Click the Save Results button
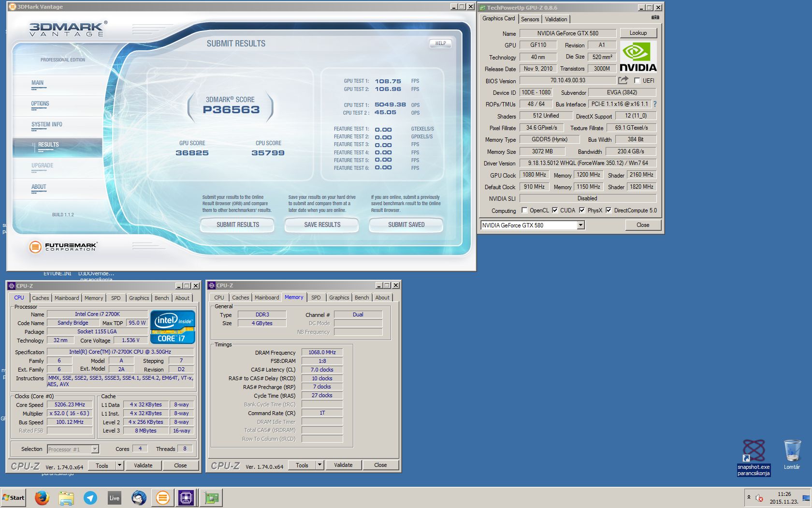Screen dimensions: 812x508 322,225
